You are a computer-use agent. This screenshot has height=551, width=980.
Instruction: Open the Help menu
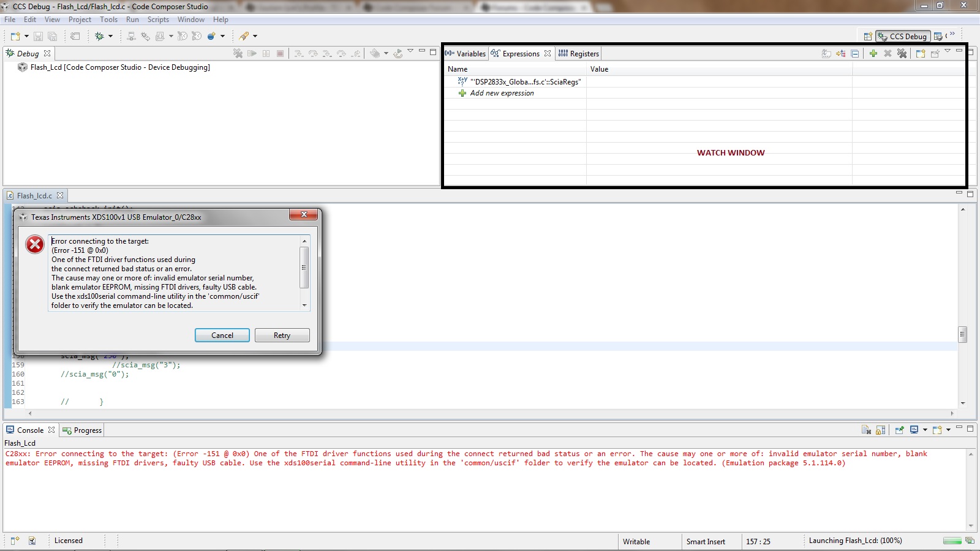click(x=221, y=20)
